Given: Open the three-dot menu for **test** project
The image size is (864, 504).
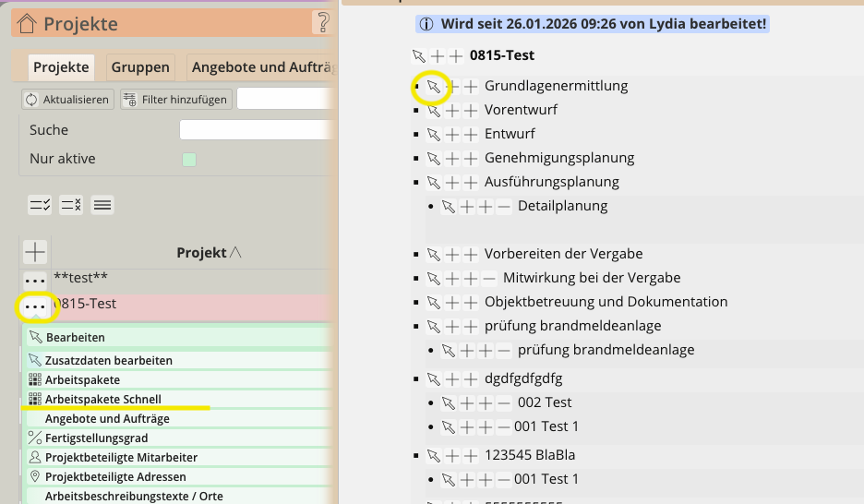Looking at the screenshot, I should (35, 280).
